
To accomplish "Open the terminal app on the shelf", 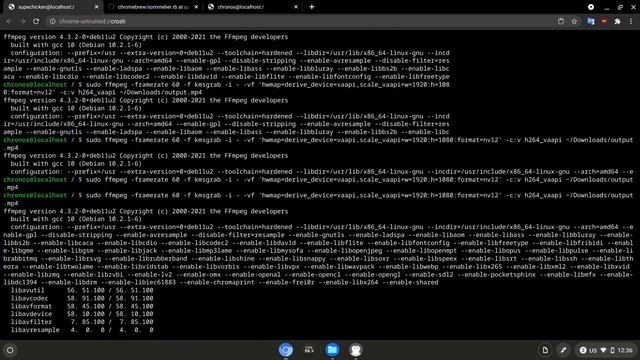I will [x=309, y=350].
